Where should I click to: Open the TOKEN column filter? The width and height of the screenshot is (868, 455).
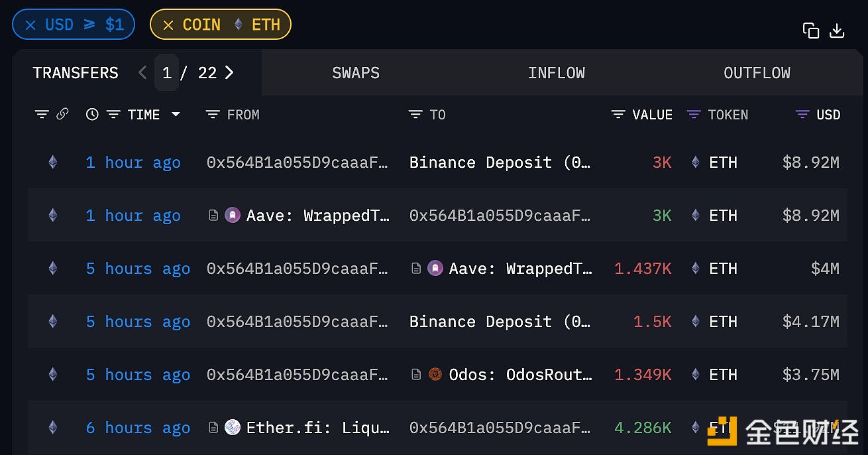[694, 115]
